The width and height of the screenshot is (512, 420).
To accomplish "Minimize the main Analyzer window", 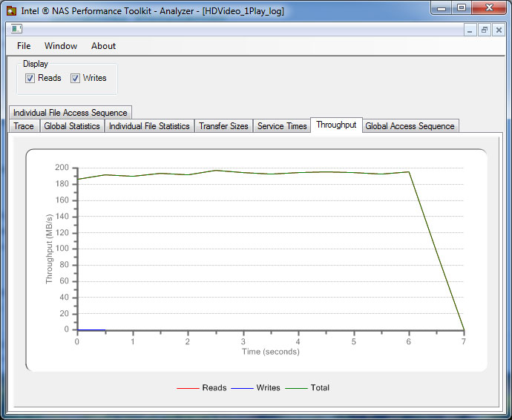I will coord(442,9).
